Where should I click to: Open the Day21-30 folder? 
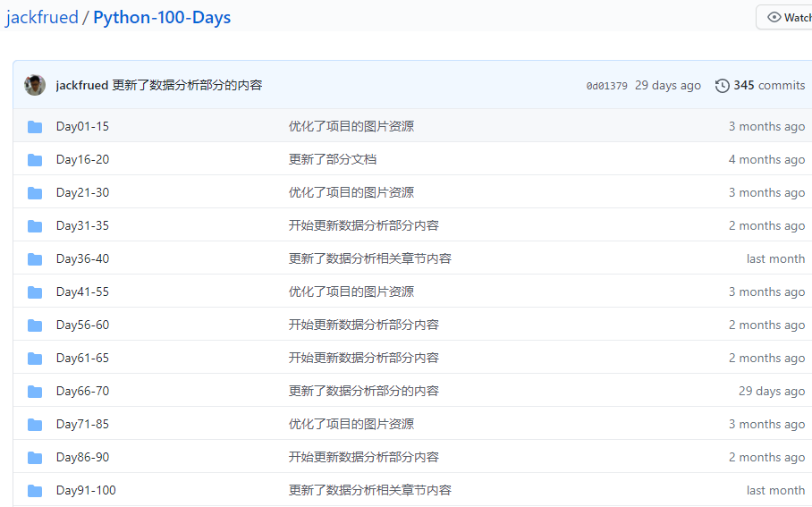click(x=82, y=192)
